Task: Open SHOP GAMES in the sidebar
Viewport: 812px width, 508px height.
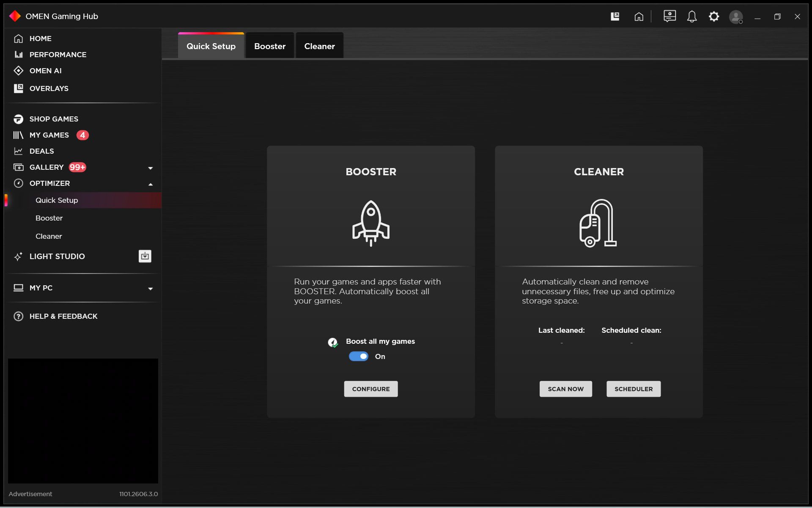Action: point(54,119)
